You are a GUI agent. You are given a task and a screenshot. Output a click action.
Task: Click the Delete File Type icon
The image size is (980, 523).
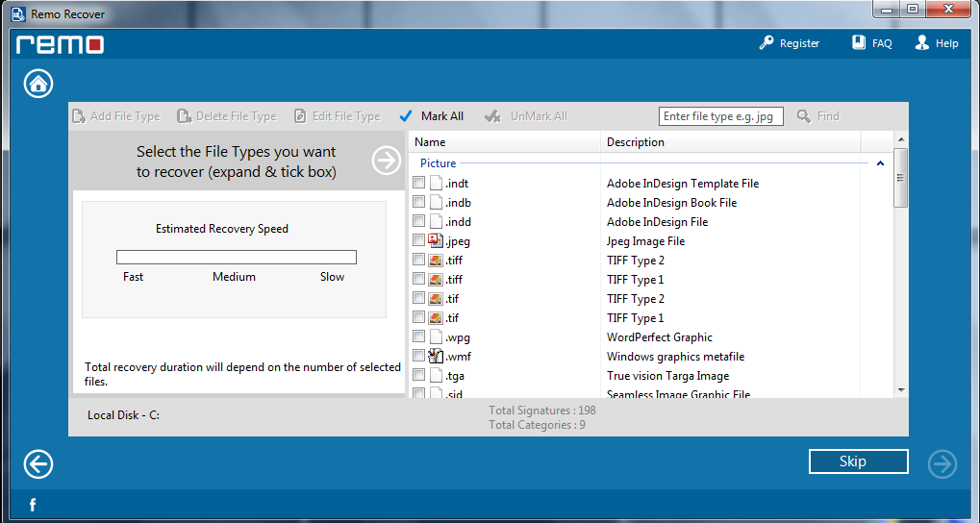(185, 116)
